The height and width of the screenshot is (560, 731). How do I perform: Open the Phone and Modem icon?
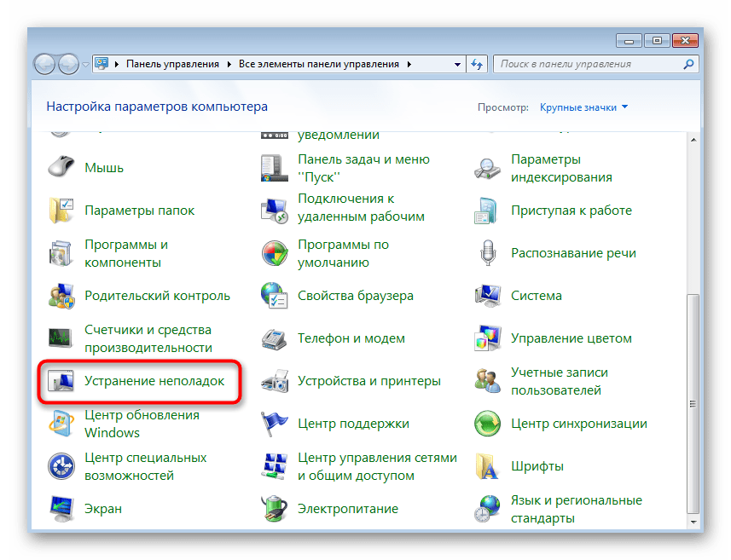275,338
